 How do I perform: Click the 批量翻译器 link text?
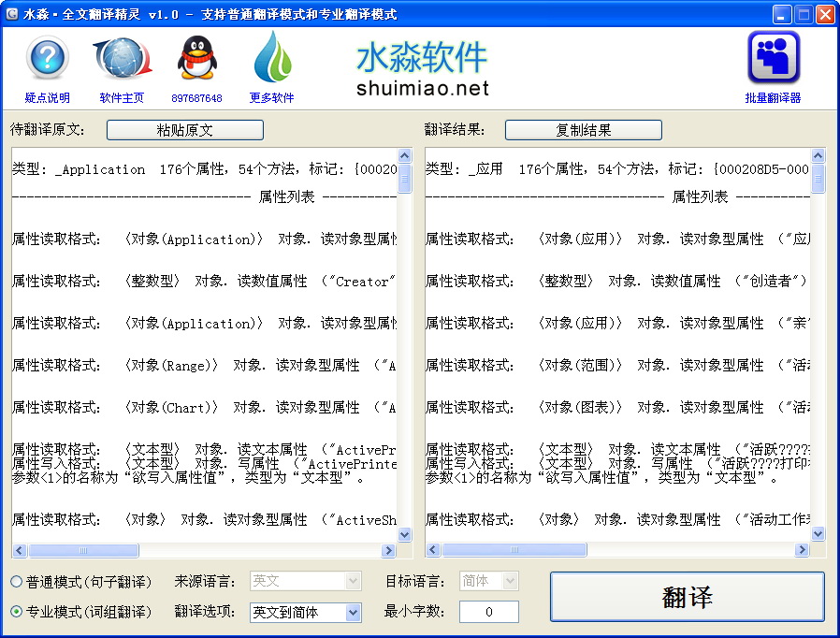point(773,98)
